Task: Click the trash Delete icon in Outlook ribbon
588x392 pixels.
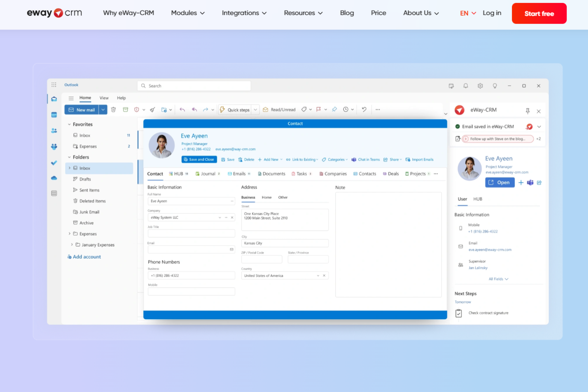Action: pyautogui.click(x=114, y=110)
